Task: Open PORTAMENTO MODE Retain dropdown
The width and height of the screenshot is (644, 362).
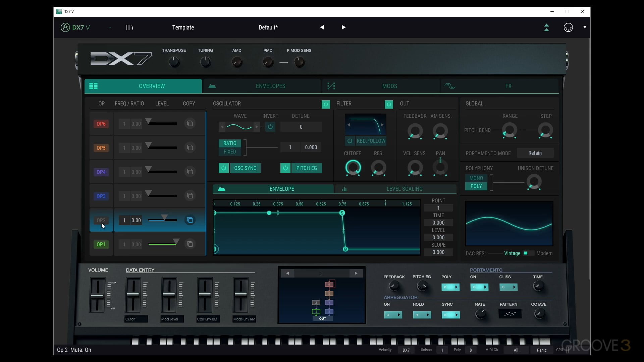Action: point(535,153)
